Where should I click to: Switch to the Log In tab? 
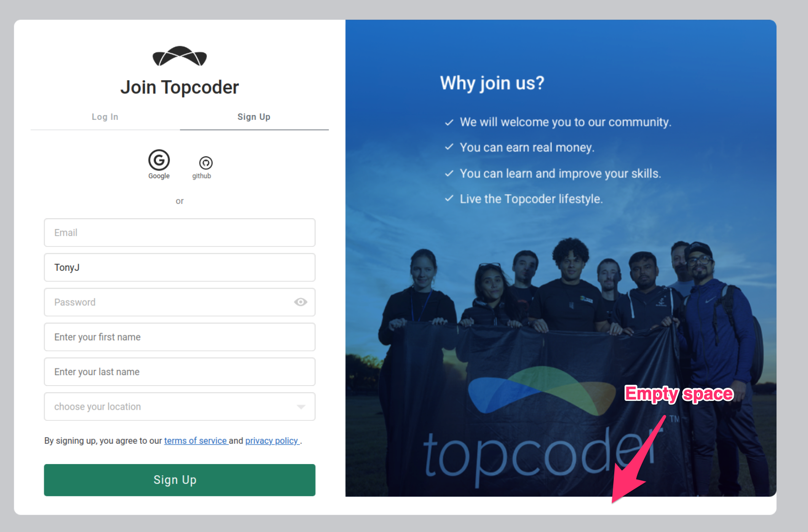tap(105, 117)
